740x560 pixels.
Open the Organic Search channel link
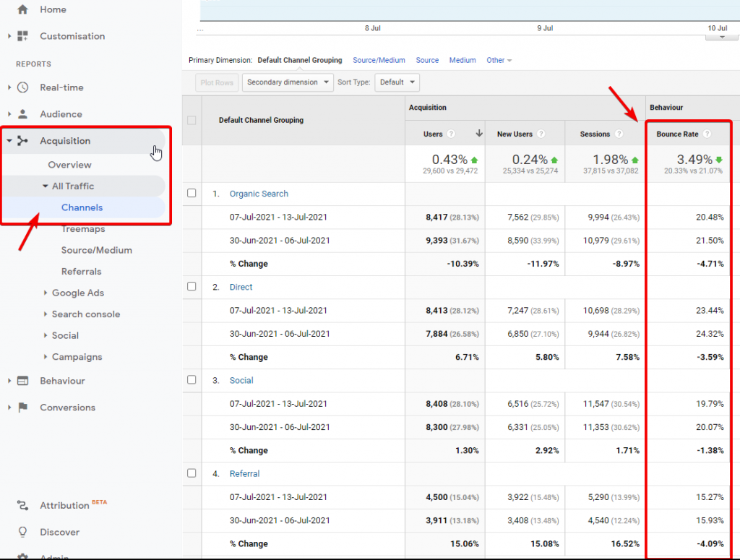(x=259, y=194)
